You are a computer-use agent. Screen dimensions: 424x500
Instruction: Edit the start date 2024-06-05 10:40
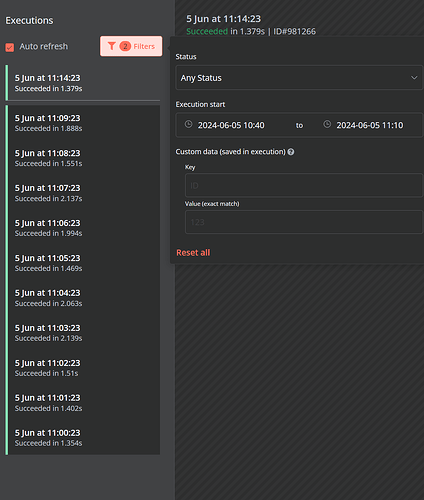(231, 125)
